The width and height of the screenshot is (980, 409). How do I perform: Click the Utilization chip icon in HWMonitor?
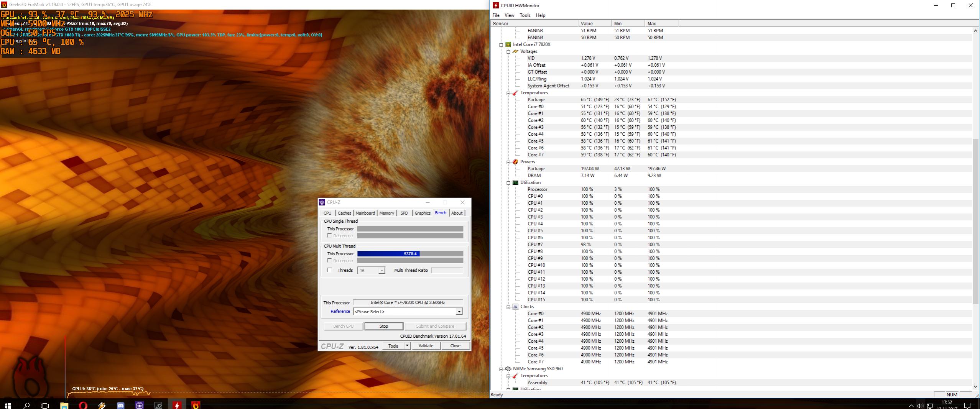click(x=515, y=182)
